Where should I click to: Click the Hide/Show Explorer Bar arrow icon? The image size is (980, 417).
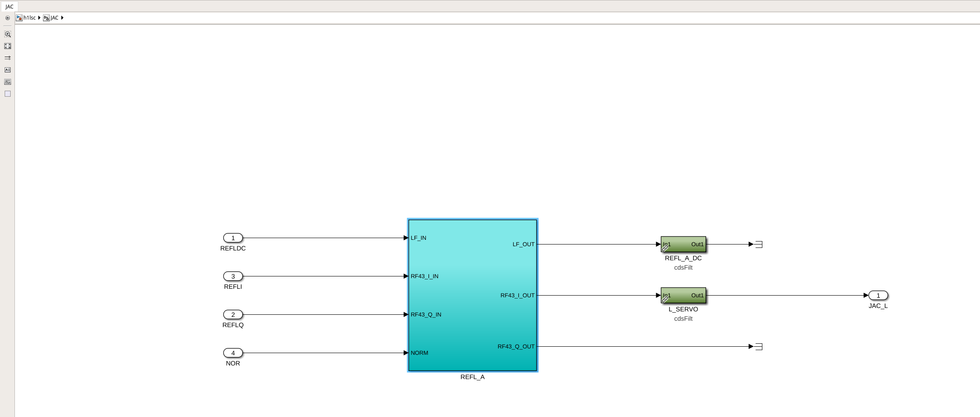pyautogui.click(x=8, y=18)
